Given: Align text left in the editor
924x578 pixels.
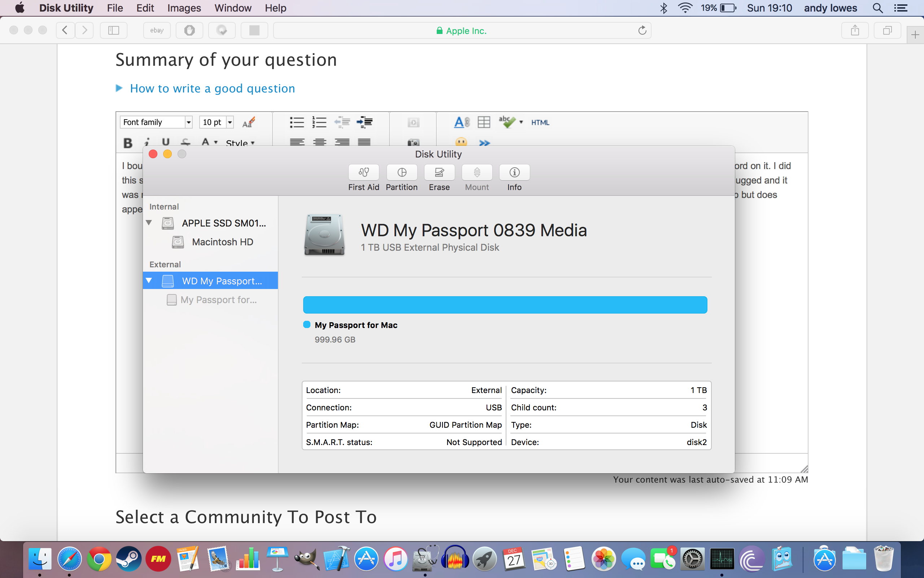Looking at the screenshot, I should pyautogui.click(x=297, y=142).
